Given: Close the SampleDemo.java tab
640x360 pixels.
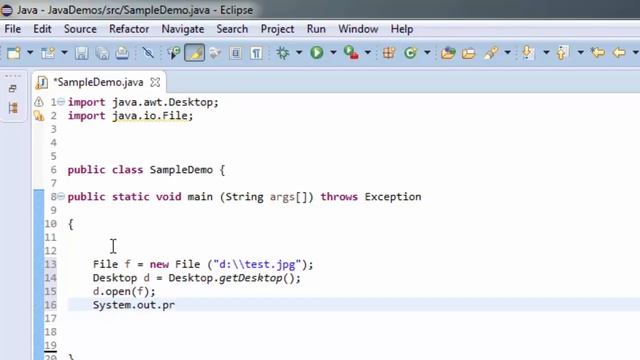Looking at the screenshot, I should 155,82.
